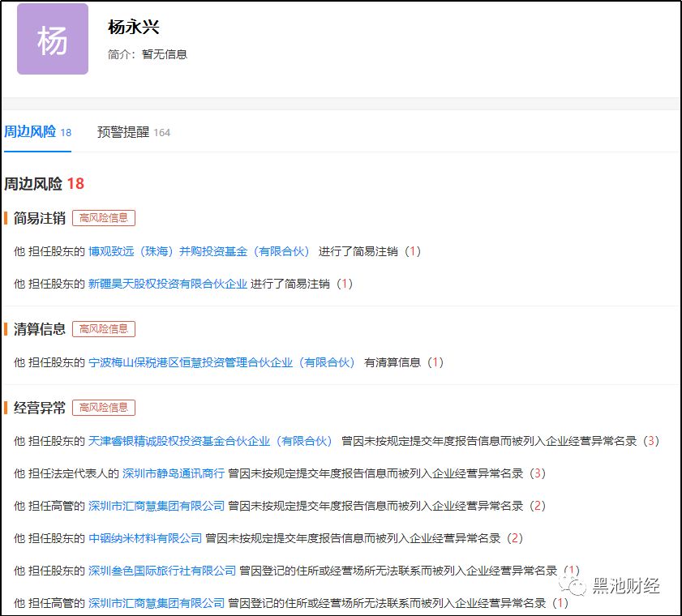This screenshot has width=682, height=616.
Task: Click the name 杨永兴 heading
Action: [x=134, y=27]
